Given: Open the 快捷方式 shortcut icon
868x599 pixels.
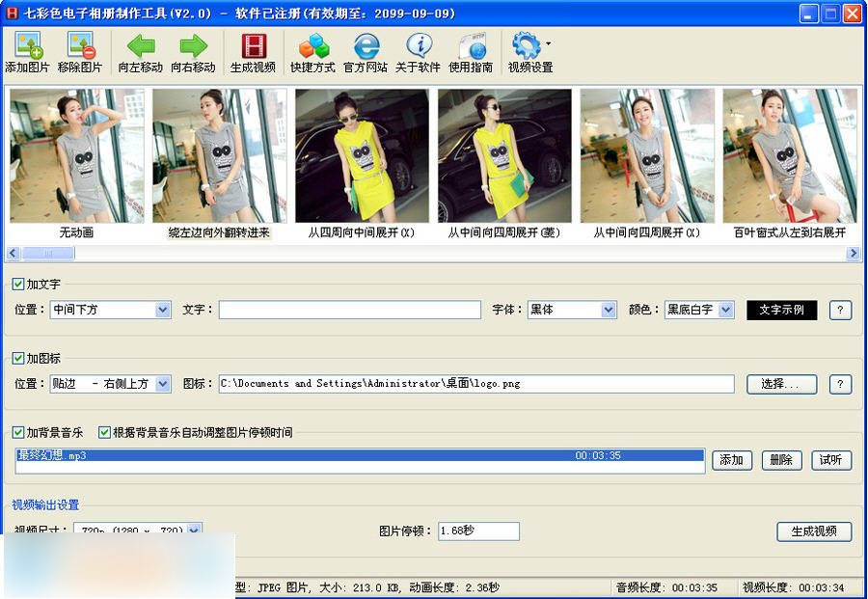Looking at the screenshot, I should click(x=313, y=46).
